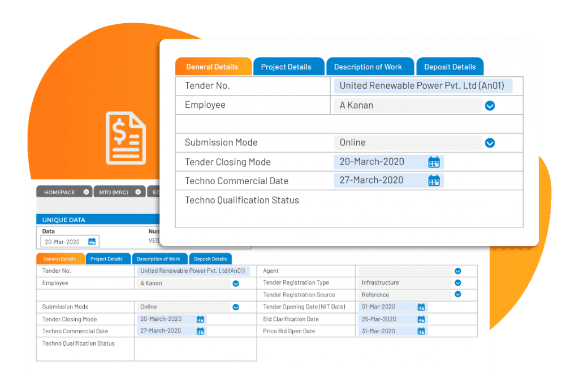Open the Tender Opening Date (NIT Date) calendar
Image resolution: width=579 pixels, height=392 pixels.
point(420,307)
